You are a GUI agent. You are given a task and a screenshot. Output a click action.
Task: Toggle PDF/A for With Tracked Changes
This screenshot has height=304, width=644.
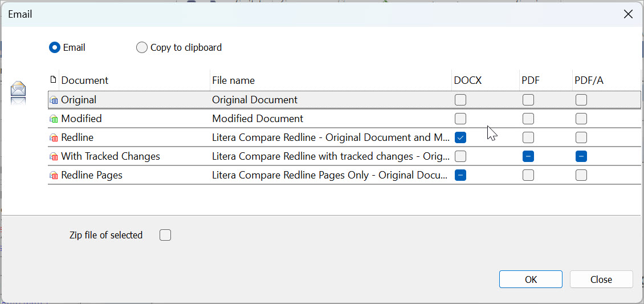coord(581,156)
